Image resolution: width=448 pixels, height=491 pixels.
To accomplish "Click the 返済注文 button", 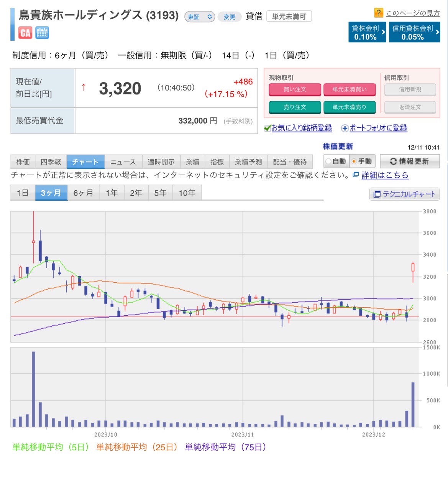I will [x=410, y=107].
